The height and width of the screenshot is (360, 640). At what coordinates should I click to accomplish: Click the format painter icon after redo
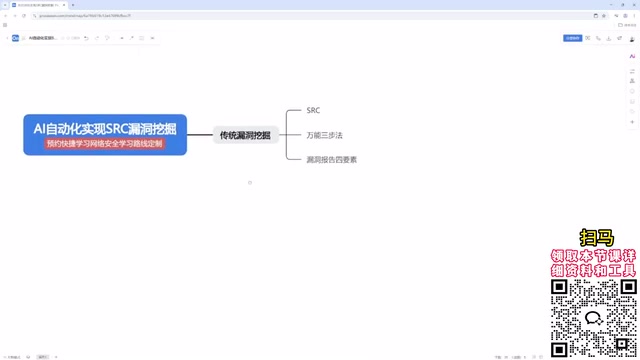pyautogui.click(x=107, y=38)
